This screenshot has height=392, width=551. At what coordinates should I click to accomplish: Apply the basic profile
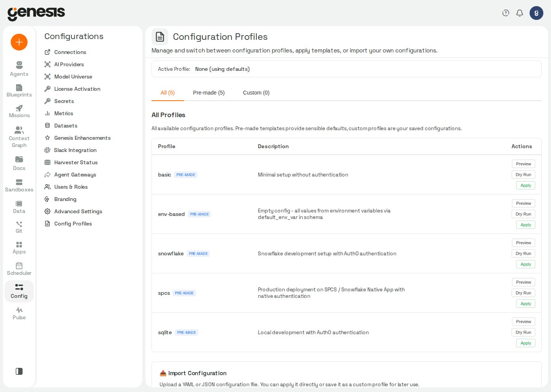pos(526,185)
